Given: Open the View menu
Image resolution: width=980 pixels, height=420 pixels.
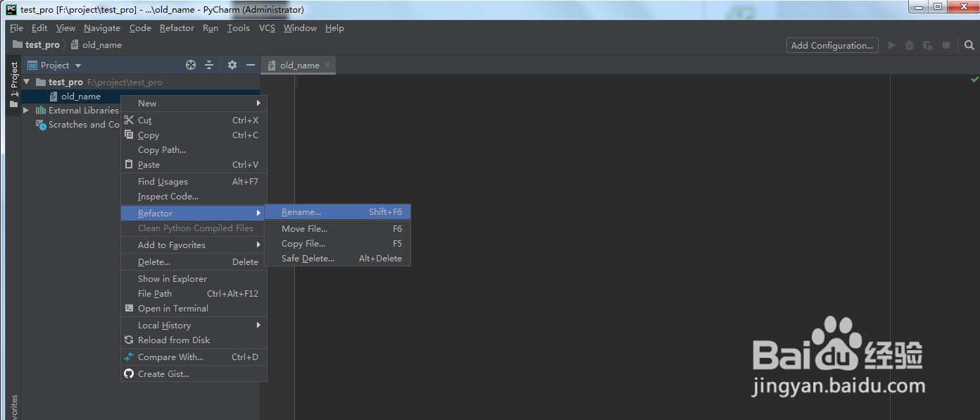Looking at the screenshot, I should pyautogui.click(x=65, y=28).
